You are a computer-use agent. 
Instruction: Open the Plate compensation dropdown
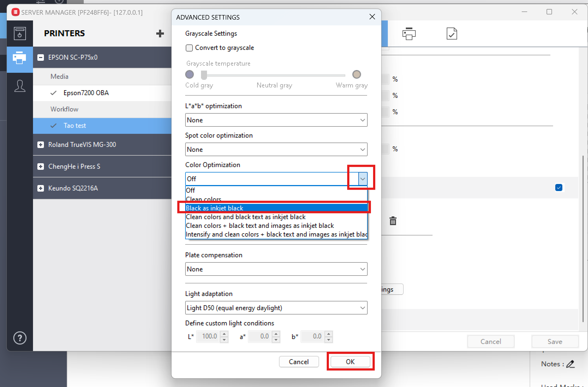276,269
